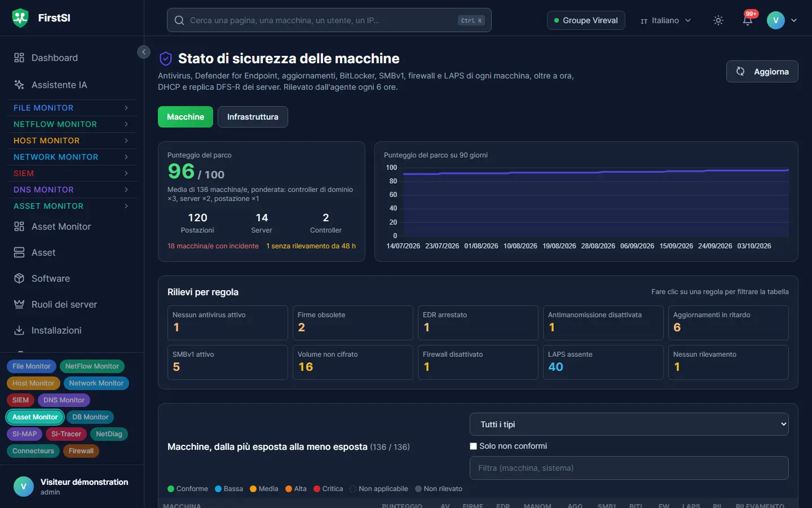Screen dimensions: 812x508
Task: Open the Tutti i tipi dropdown
Action: (629, 424)
